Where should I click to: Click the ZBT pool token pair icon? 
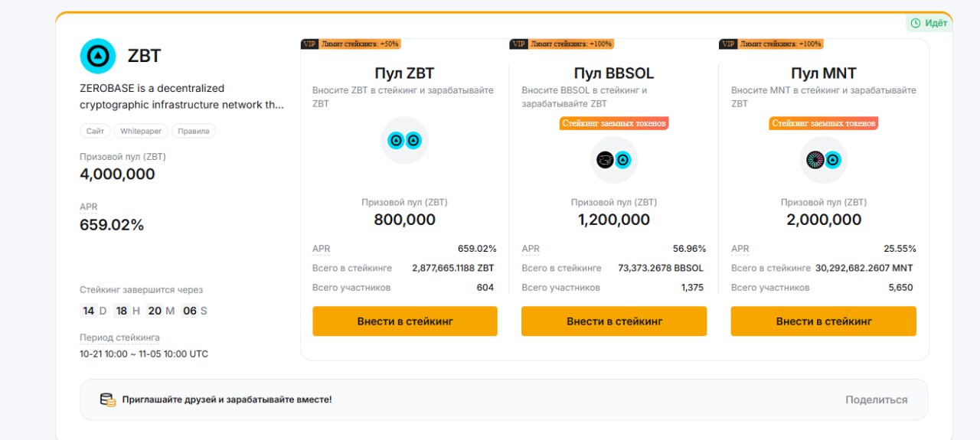(404, 140)
